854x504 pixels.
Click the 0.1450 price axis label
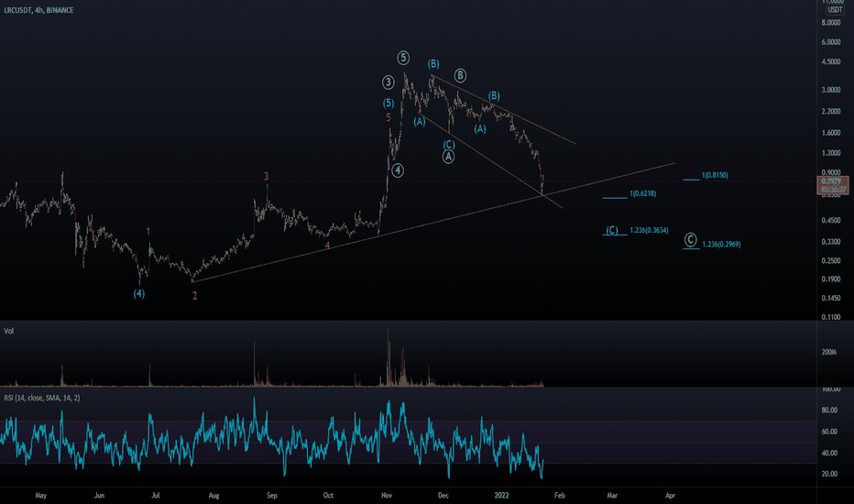pos(831,299)
